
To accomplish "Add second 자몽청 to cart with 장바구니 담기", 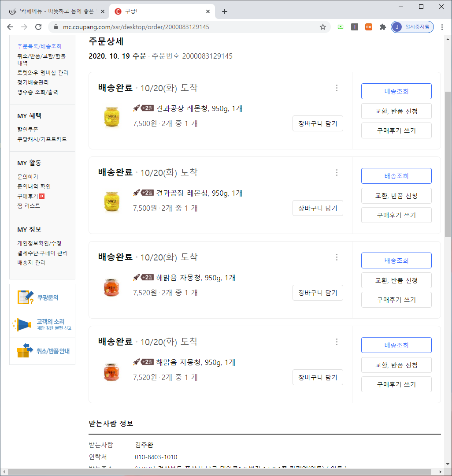I will point(318,378).
